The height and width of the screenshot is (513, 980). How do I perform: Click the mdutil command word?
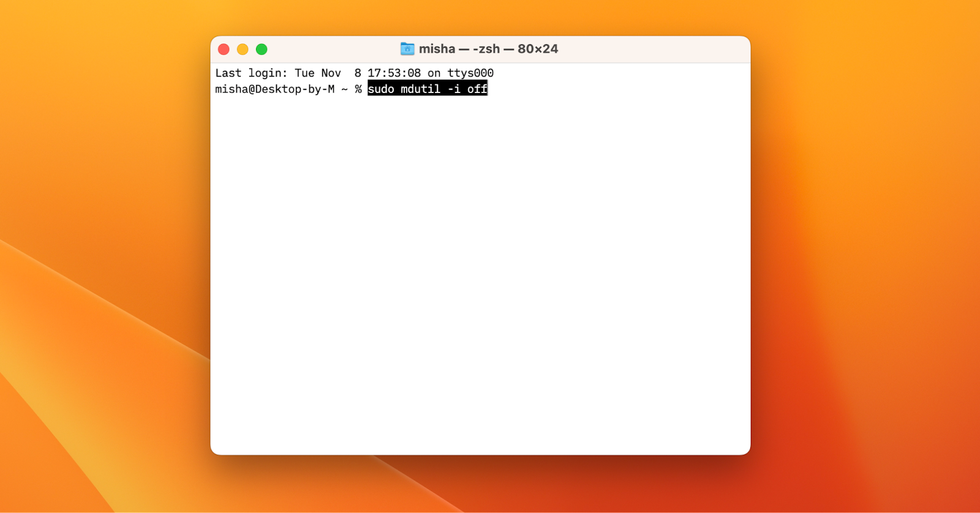[420, 89]
